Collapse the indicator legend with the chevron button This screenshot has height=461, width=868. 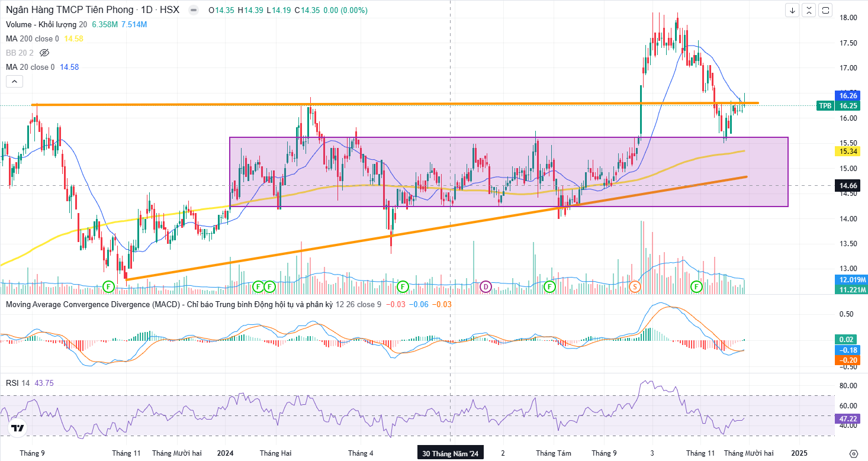click(x=15, y=82)
